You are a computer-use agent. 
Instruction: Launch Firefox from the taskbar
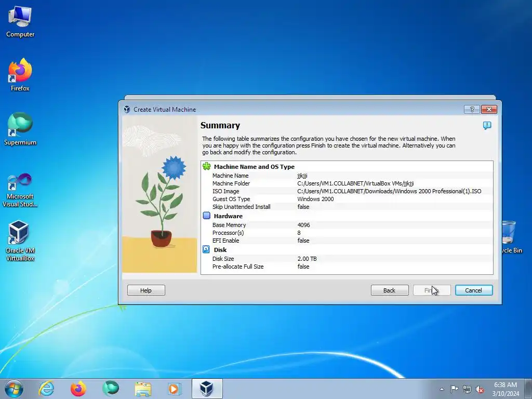pyautogui.click(x=78, y=389)
